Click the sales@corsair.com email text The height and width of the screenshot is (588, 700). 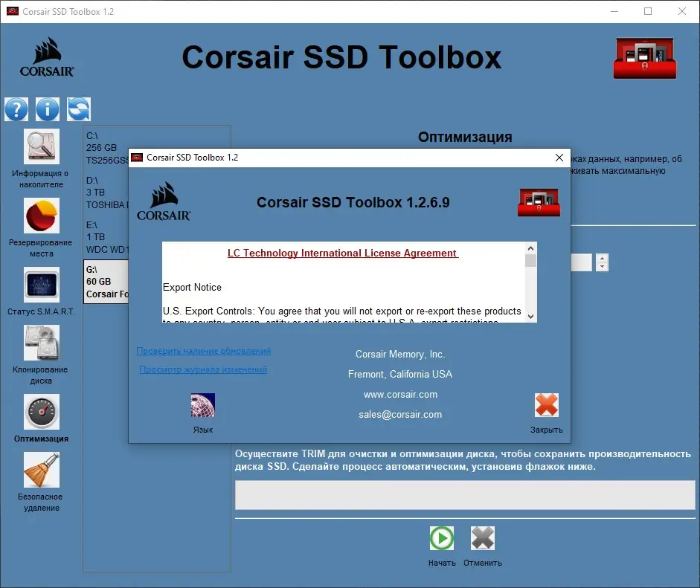[x=400, y=415]
